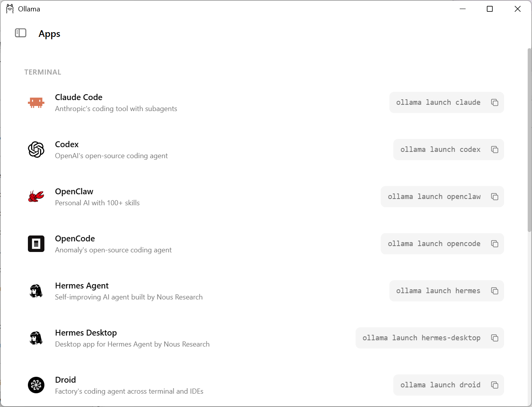
Task: Click 'OpenAI's open-source coding agent' description
Action: pos(111,156)
